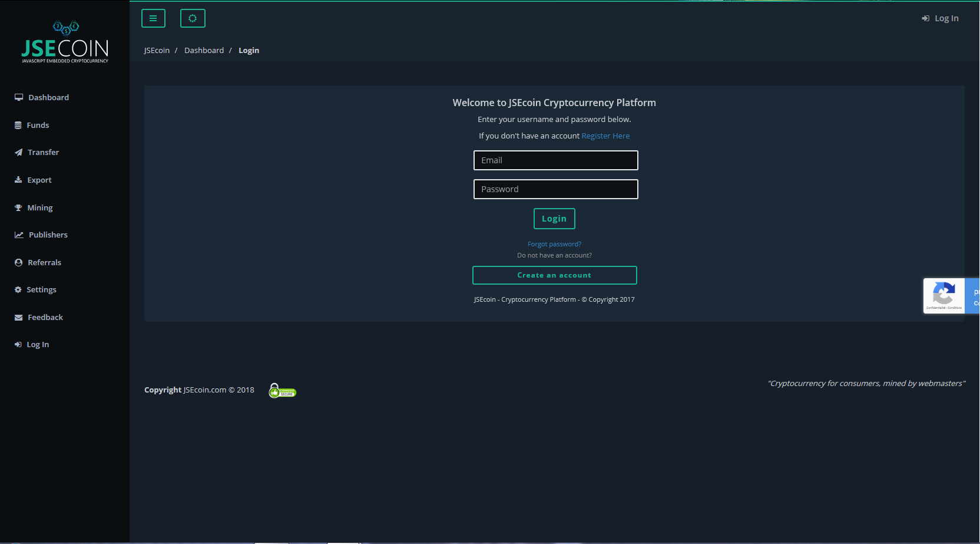
Task: Click the welcome heading text
Action: (554, 103)
